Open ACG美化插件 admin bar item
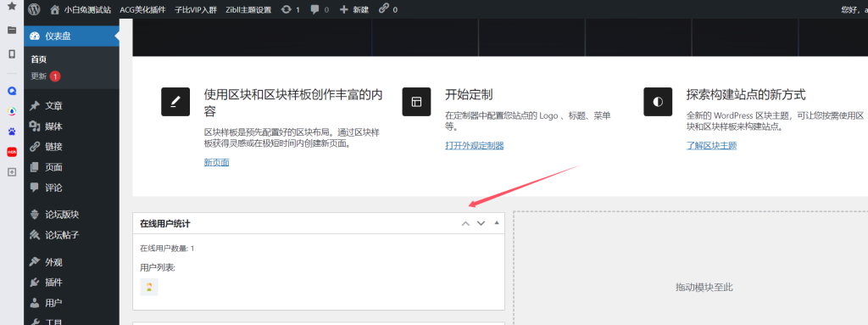Image resolution: width=868 pixels, height=325 pixels. [142, 9]
